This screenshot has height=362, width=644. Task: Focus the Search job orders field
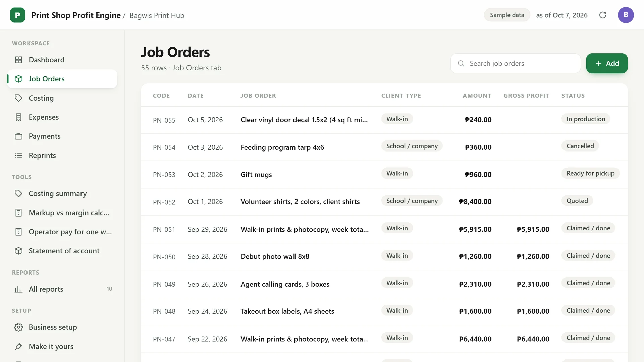pos(516,63)
